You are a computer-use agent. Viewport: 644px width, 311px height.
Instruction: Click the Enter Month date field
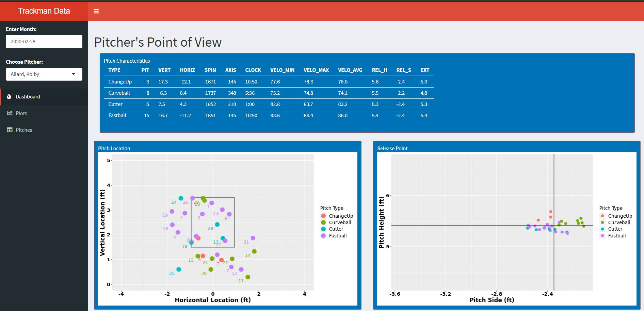tap(44, 42)
